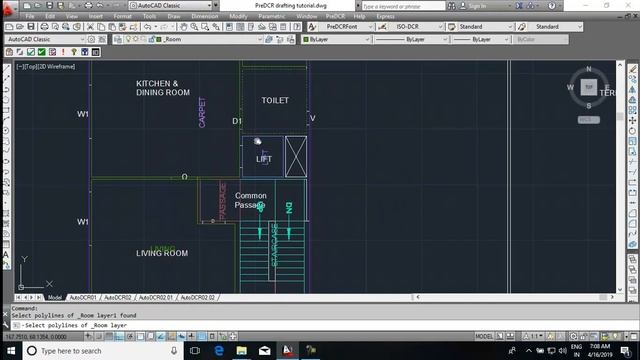Toggle _Room layer on/off lightbulb
Screen dimensions: 640x360
tap(128, 39)
